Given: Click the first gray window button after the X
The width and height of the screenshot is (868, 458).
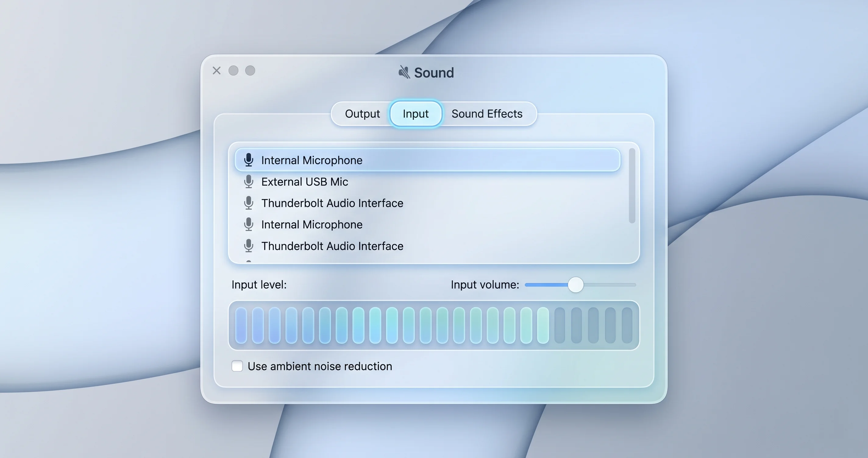Looking at the screenshot, I should [233, 71].
